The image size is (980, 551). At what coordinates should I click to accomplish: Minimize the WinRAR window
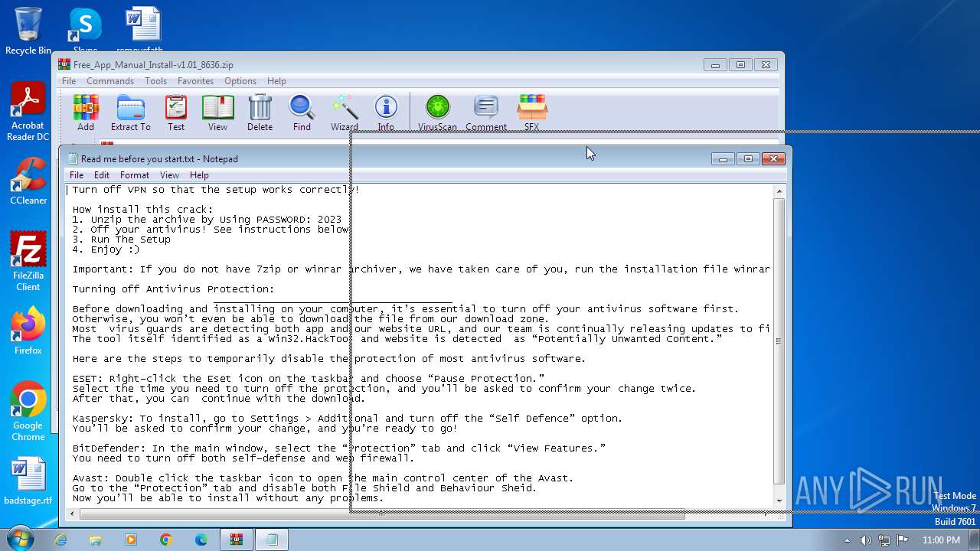pos(715,65)
